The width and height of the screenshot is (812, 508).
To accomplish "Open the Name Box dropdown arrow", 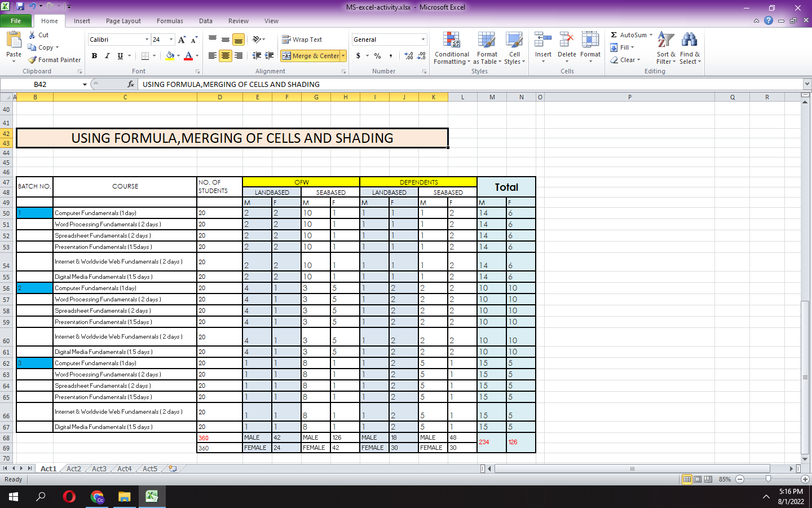I will point(85,84).
